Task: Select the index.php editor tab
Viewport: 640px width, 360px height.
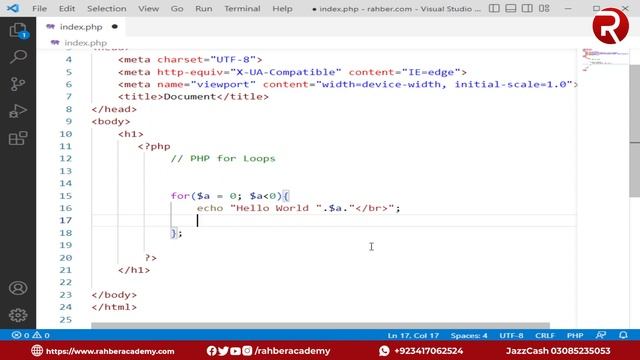Action: 81,27
